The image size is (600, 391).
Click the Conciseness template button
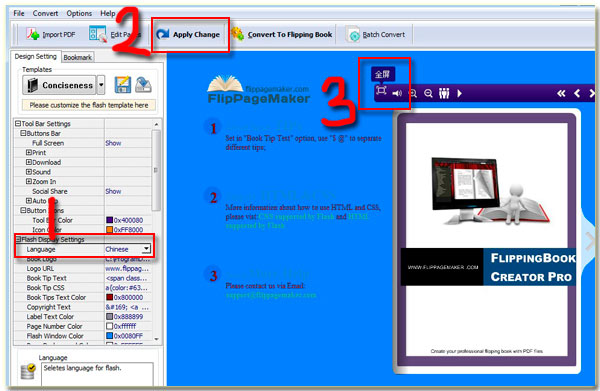[x=59, y=85]
